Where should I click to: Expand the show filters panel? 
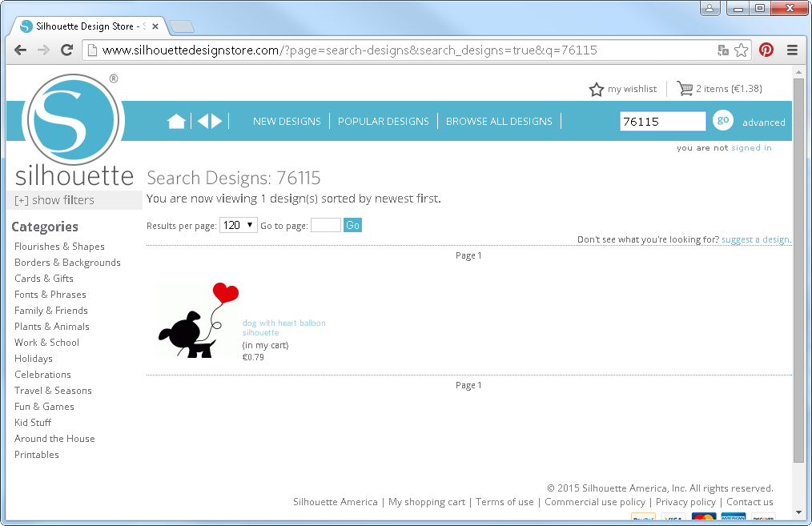pyautogui.click(x=54, y=200)
